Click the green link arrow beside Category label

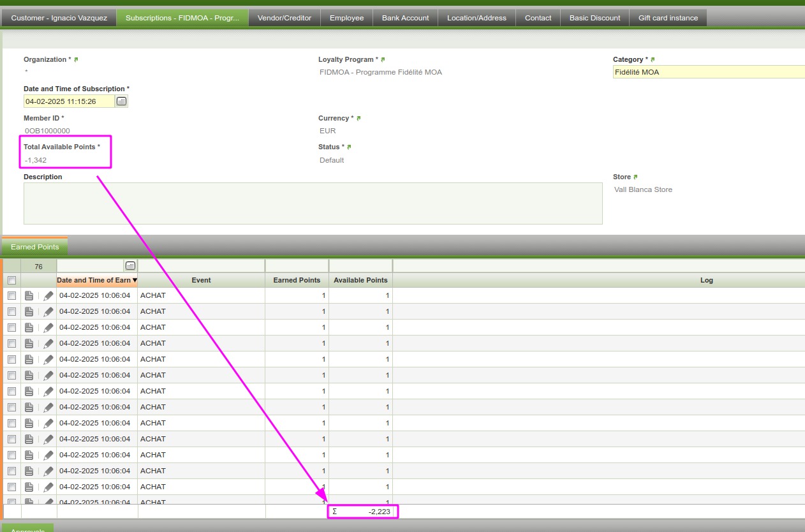click(653, 59)
